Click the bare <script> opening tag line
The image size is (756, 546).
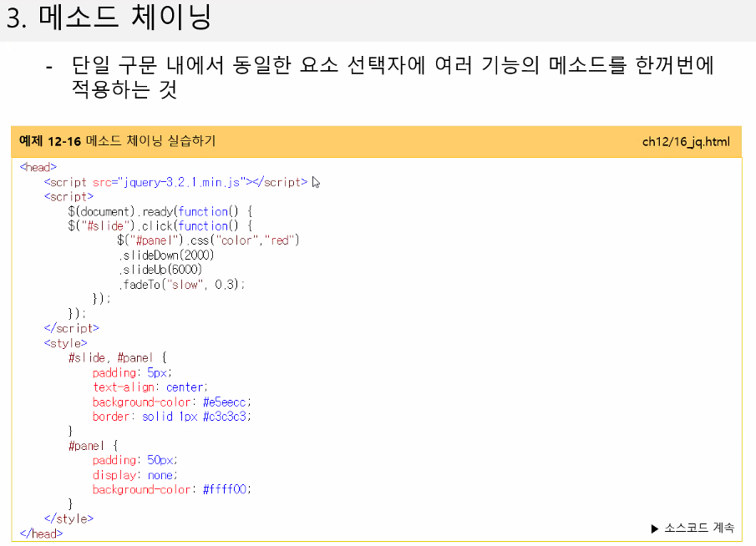point(68,197)
